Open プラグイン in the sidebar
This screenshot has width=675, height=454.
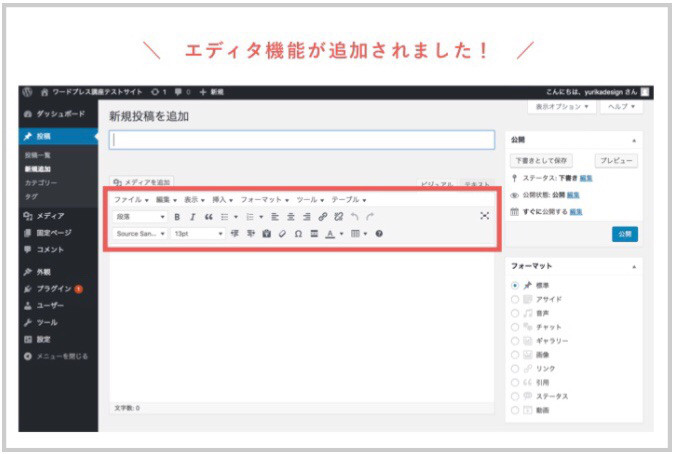point(54,289)
